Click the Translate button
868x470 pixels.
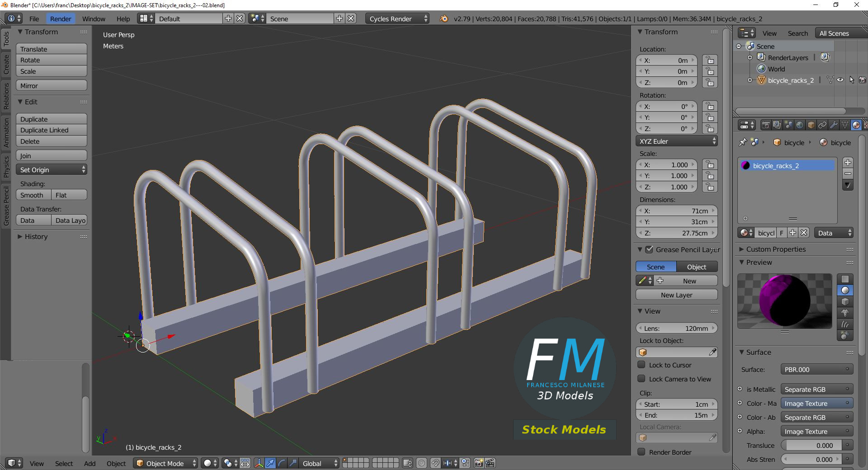click(x=52, y=49)
